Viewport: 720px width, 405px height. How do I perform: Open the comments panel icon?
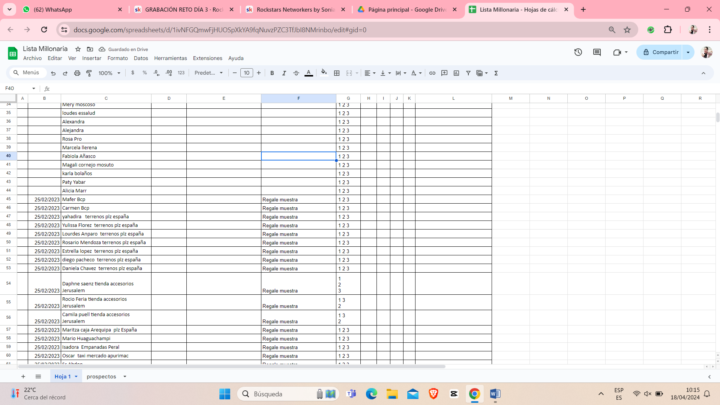click(x=596, y=52)
